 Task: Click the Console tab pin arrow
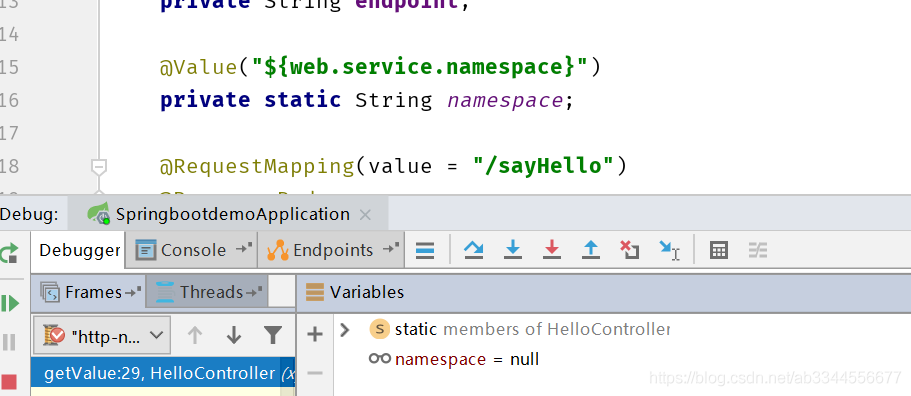pyautogui.click(x=244, y=249)
